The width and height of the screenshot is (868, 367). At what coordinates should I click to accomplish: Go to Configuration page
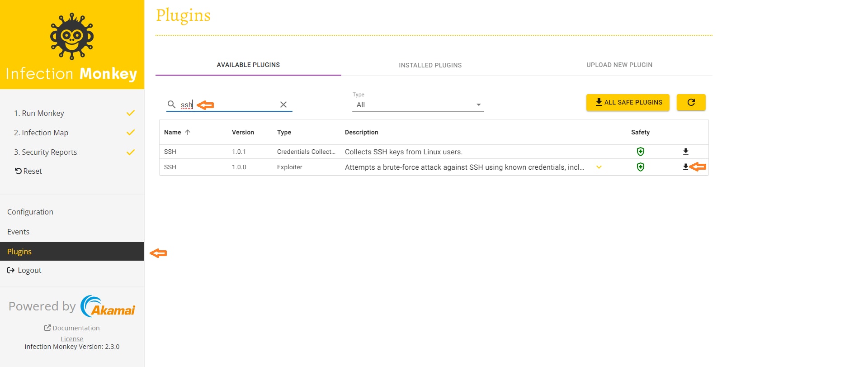coord(30,212)
